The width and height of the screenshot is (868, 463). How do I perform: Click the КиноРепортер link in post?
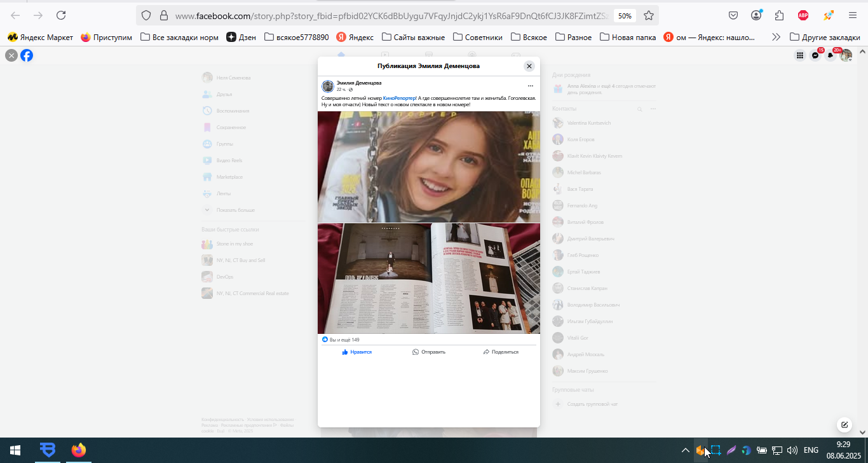click(400, 98)
